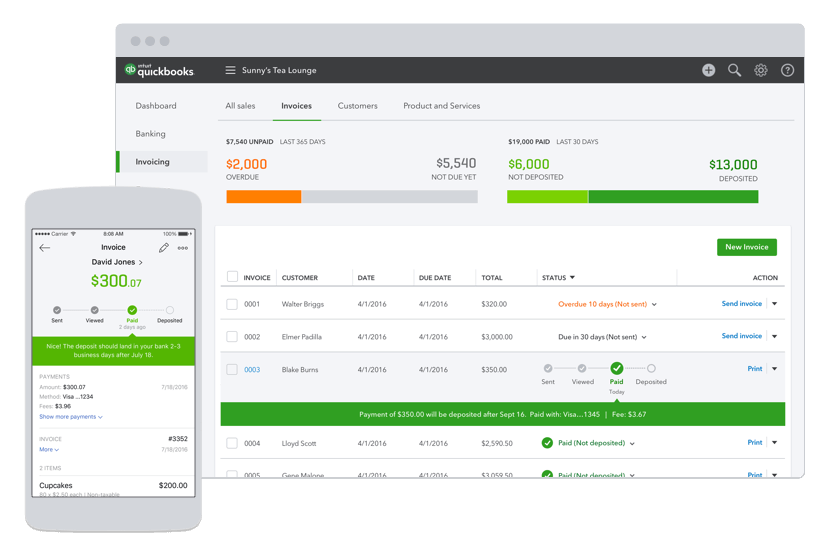Click Send invoice for Elmer Padilla
Image resolution: width=818 pixels, height=547 pixels.
(741, 336)
